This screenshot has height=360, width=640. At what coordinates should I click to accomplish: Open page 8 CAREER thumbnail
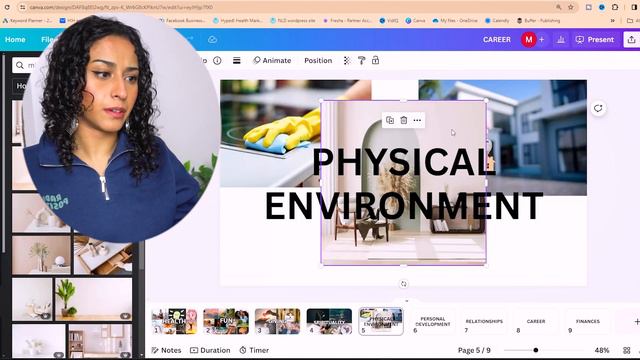coord(536,322)
